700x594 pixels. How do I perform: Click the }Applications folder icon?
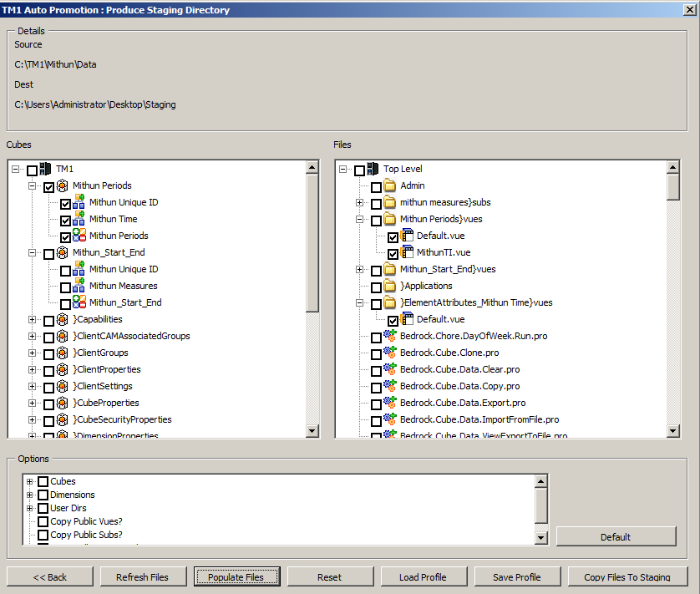coord(390,286)
